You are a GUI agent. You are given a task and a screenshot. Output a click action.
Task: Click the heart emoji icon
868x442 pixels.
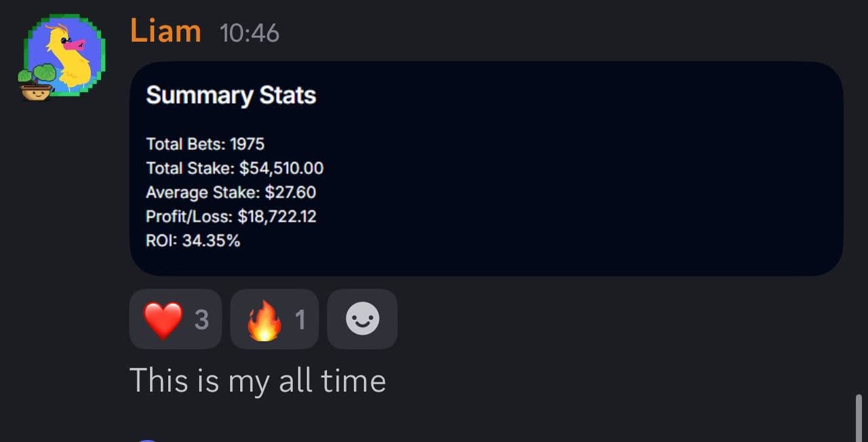coord(163,320)
